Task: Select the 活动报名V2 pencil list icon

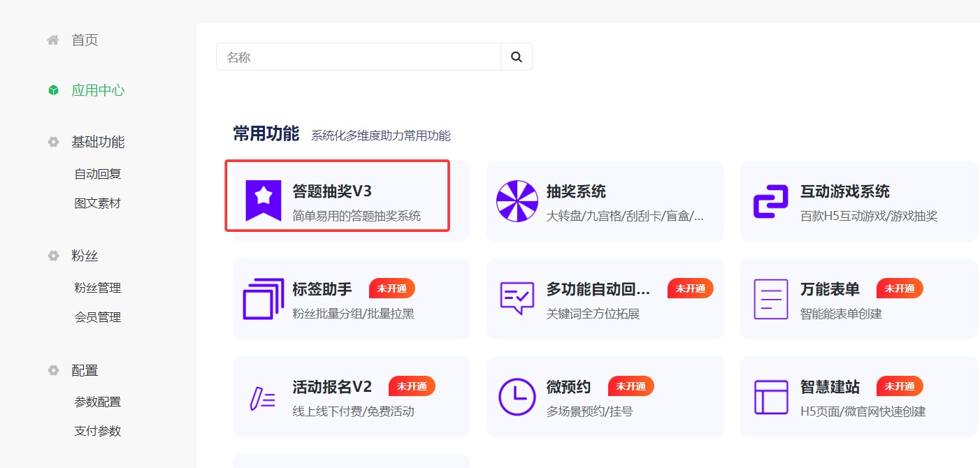Action: tap(262, 397)
